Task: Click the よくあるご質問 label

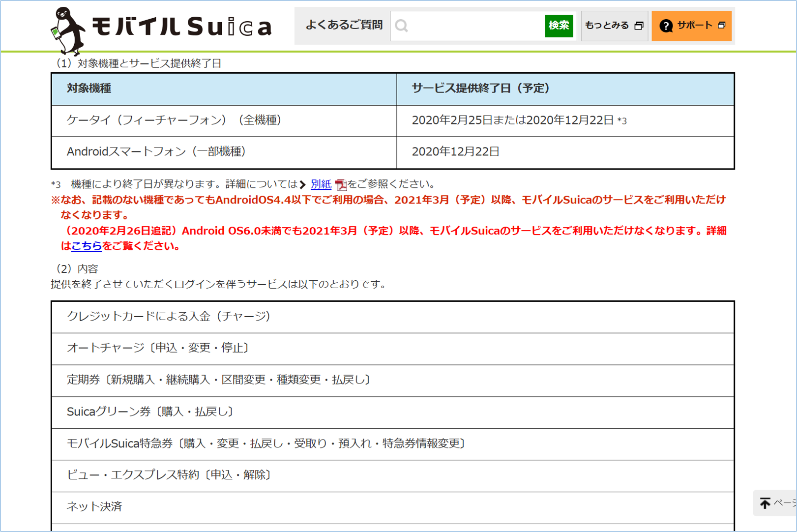Action: click(344, 25)
